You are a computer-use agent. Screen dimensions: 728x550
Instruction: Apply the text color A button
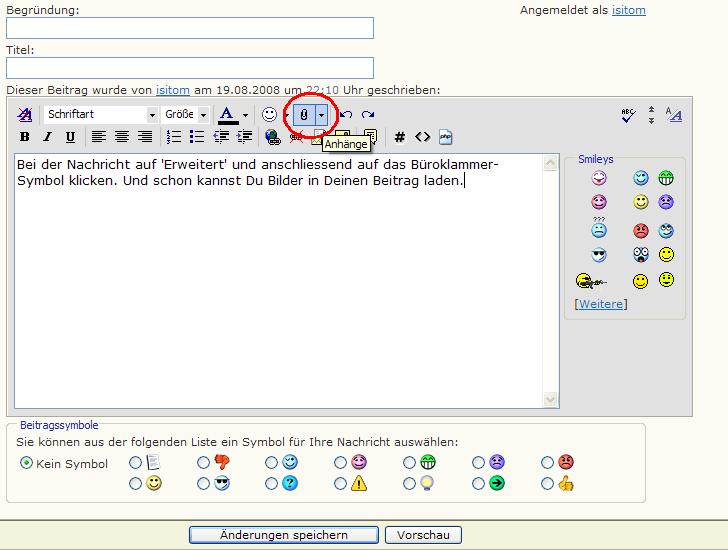[x=227, y=115]
